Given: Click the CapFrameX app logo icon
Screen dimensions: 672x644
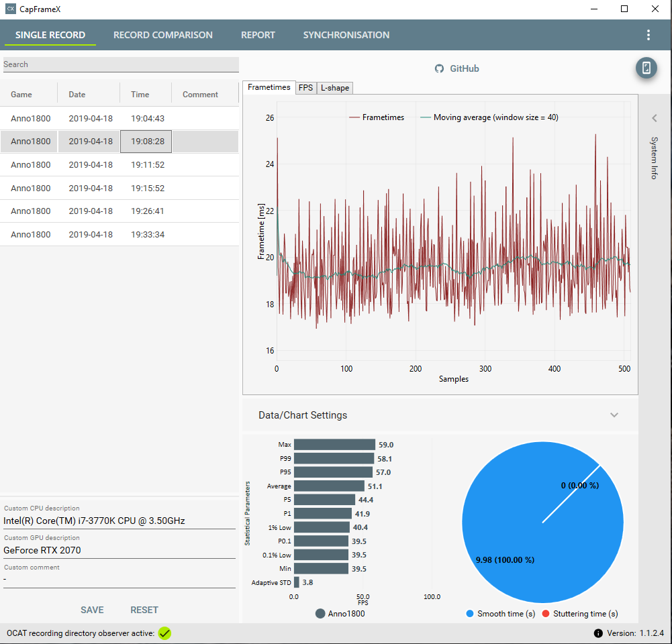Looking at the screenshot, I should coord(11,9).
